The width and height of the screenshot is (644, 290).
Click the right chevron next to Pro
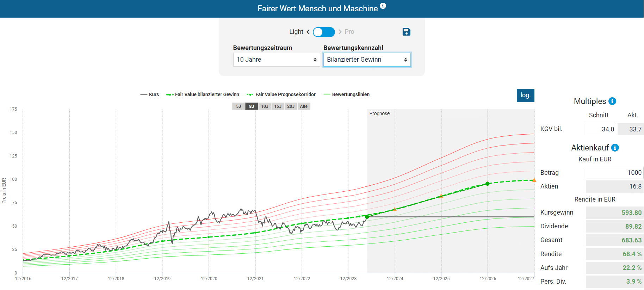340,32
